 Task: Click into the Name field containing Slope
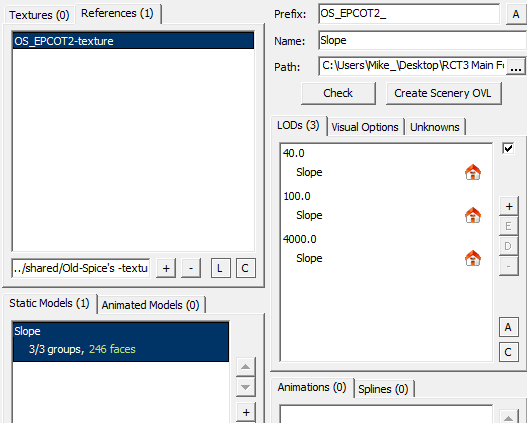pos(422,41)
